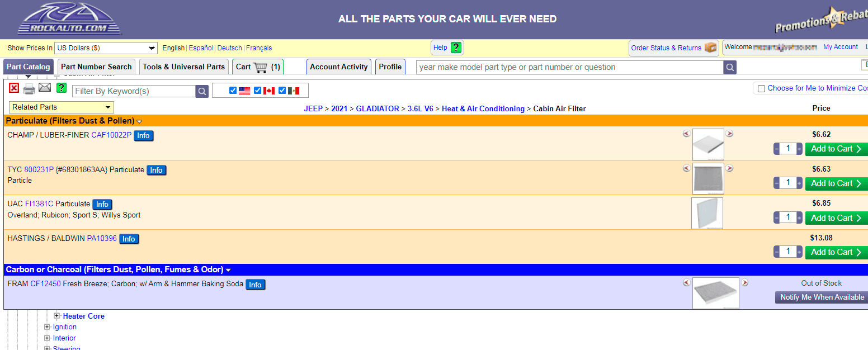This screenshot has height=350, width=868.
Task: Enable Choose for Me to Minimize Cost
Action: click(x=761, y=88)
